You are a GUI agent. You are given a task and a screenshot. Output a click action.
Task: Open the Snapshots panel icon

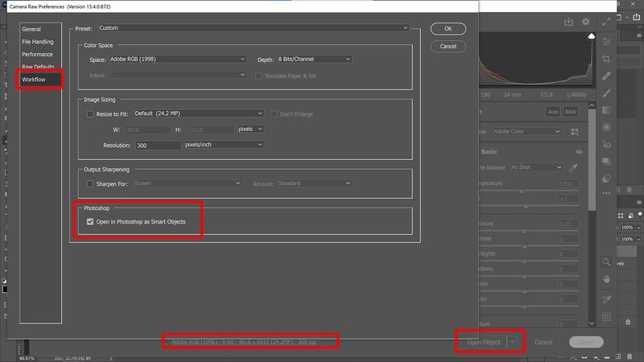coord(606,162)
